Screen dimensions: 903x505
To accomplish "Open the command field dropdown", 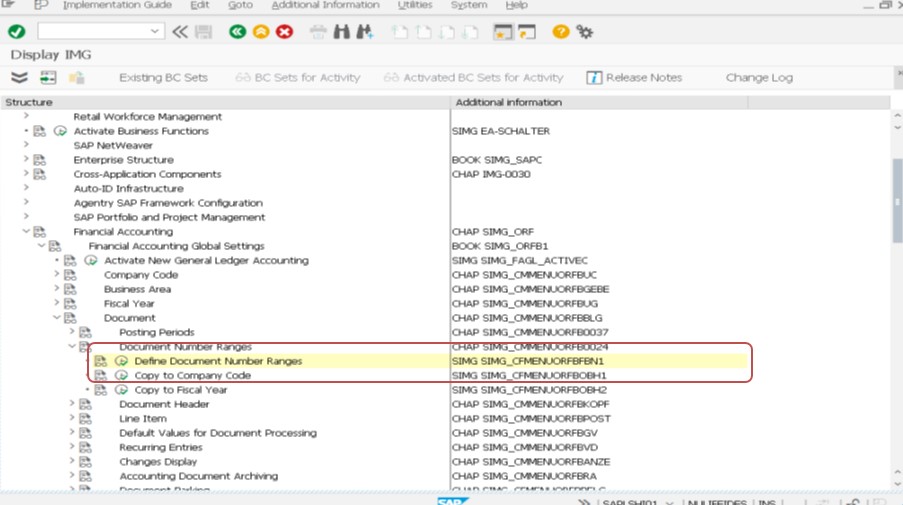I will (154, 31).
